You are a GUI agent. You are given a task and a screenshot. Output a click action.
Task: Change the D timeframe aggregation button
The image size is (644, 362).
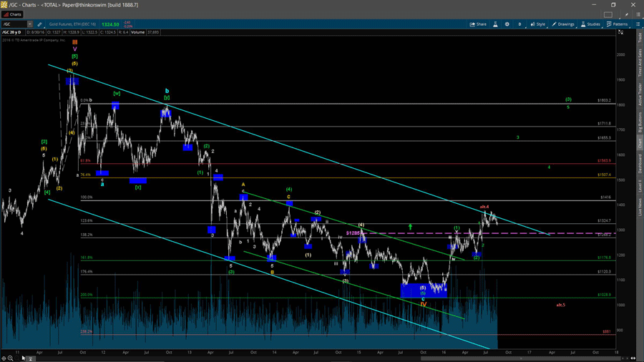coord(520,24)
